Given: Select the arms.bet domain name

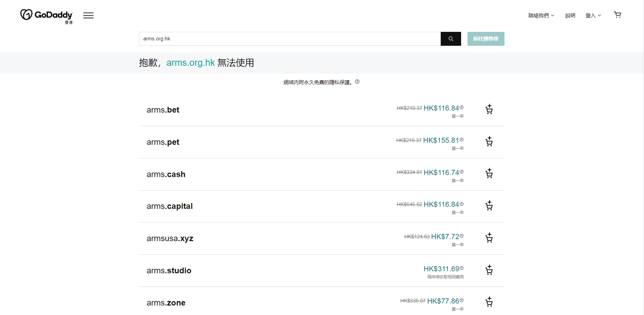Looking at the screenshot, I should [x=163, y=110].
